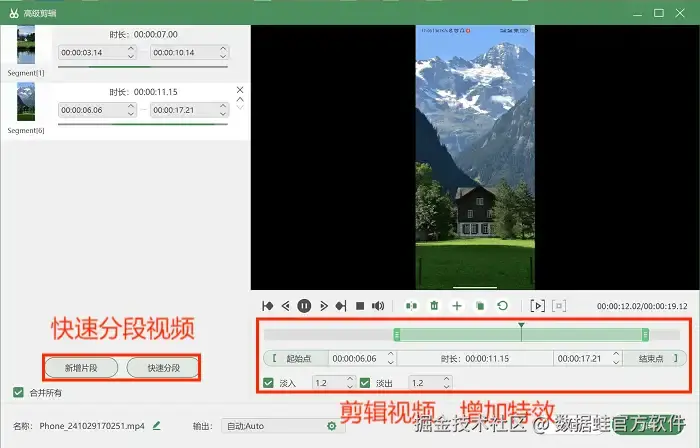Viewport: 700px width, 448px height.
Task: Move Segment[6] up in the list
Action: (240, 99)
